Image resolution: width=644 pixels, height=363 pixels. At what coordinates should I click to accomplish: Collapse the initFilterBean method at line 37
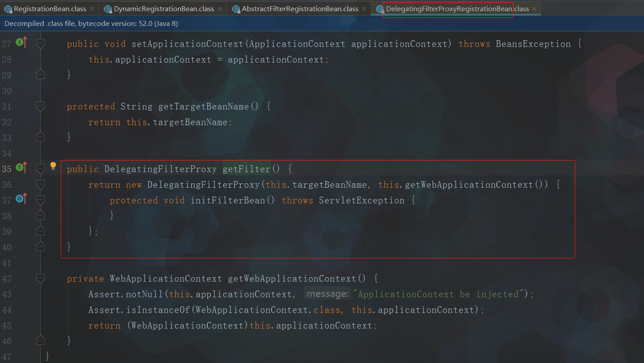(41, 200)
